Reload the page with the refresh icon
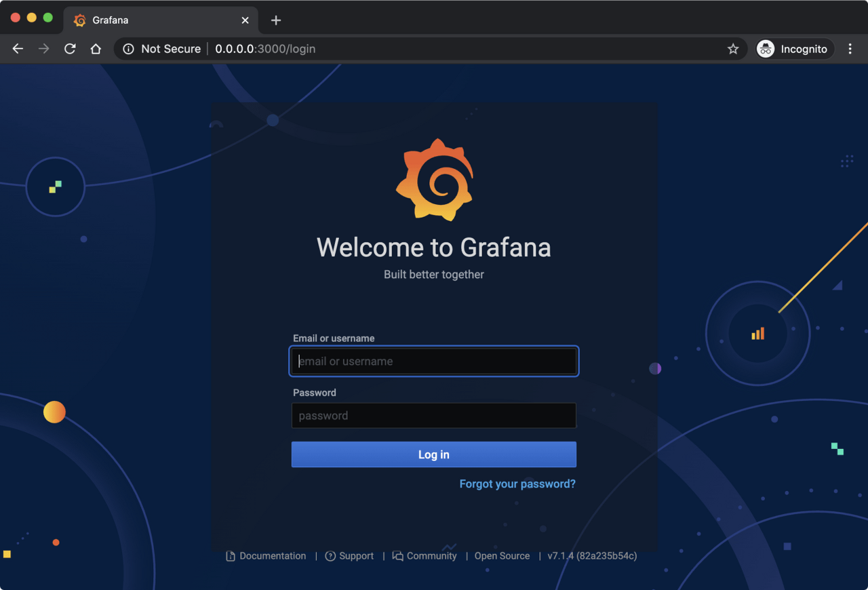 click(70, 49)
